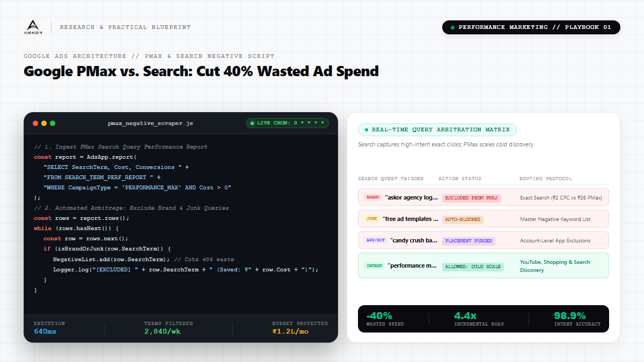Click the Askor logo icon
The width and height of the screenshot is (644, 362).
coord(32,27)
